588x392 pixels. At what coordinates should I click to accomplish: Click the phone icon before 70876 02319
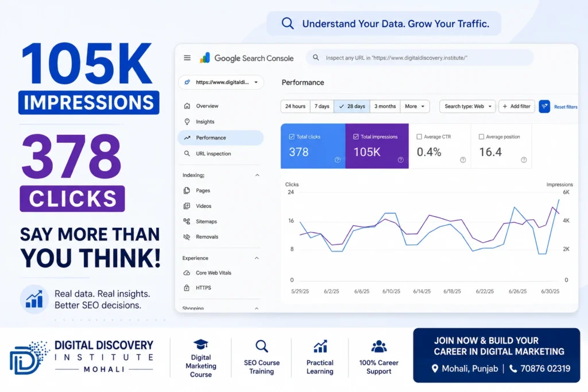point(513,368)
